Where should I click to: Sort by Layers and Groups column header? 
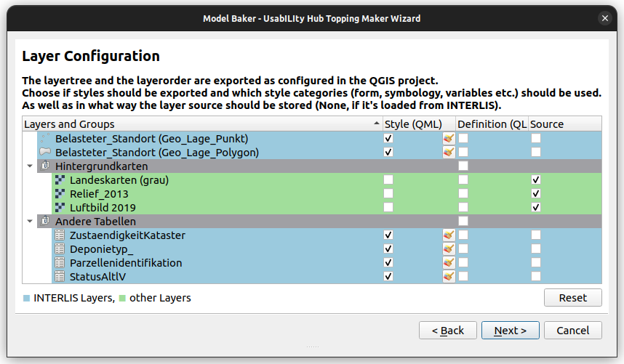point(196,124)
